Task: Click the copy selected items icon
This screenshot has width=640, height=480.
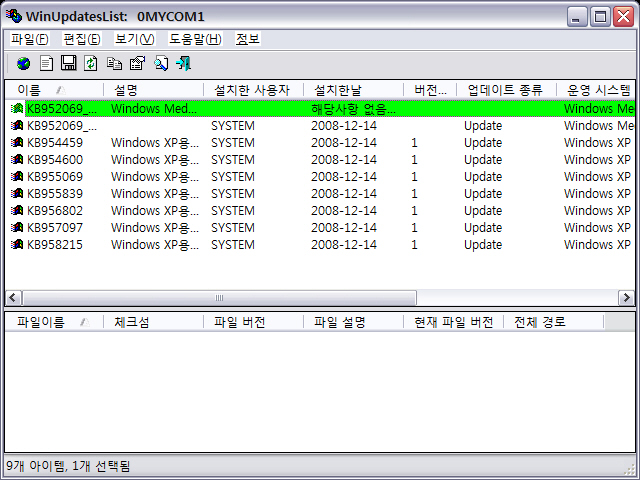Action: click(x=114, y=64)
